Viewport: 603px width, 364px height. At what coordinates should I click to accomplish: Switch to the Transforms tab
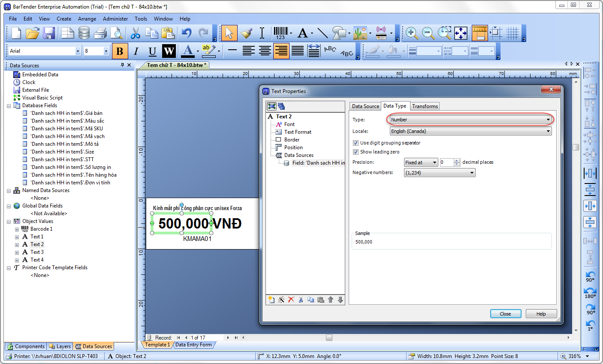point(425,106)
